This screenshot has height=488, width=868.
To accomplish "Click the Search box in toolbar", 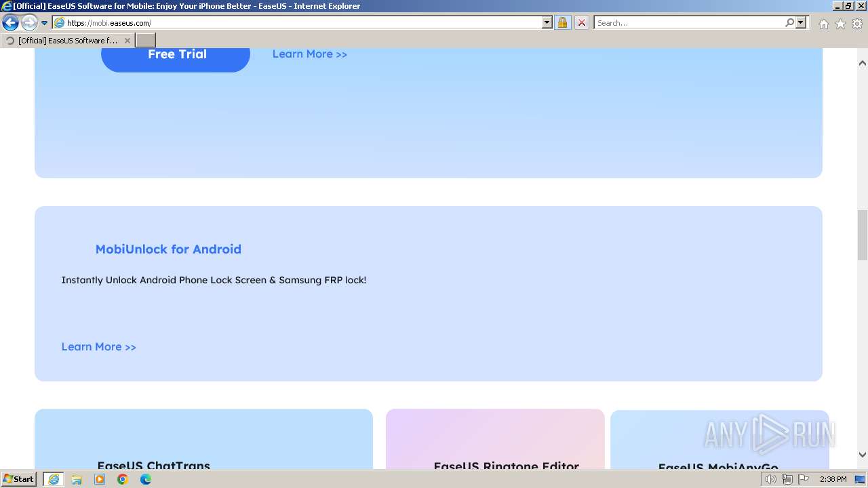I will click(x=689, y=23).
